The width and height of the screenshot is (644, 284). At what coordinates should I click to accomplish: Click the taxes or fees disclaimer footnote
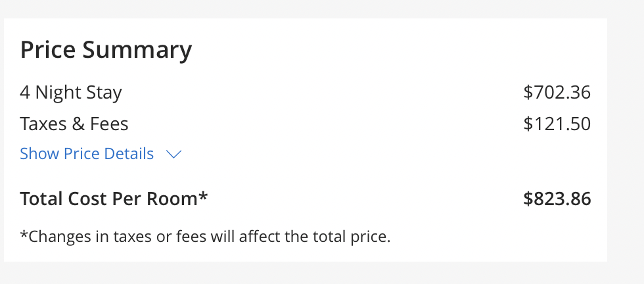pyautogui.click(x=205, y=237)
